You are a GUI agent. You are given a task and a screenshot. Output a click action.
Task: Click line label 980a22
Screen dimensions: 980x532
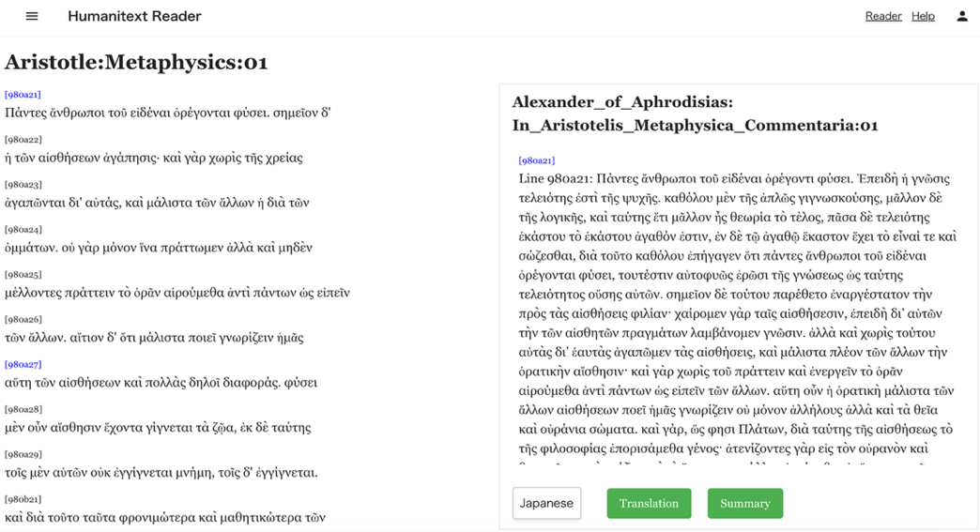tap(23, 140)
